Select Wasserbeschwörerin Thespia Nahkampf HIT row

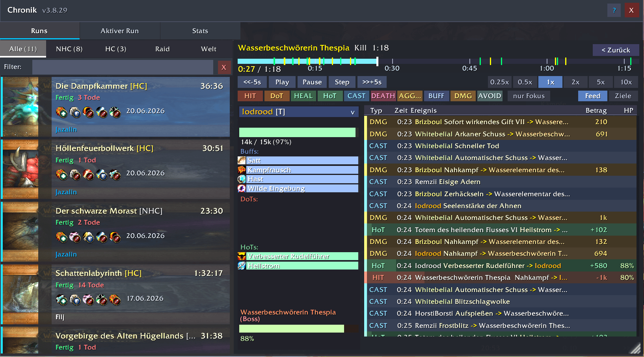pyautogui.click(x=501, y=277)
